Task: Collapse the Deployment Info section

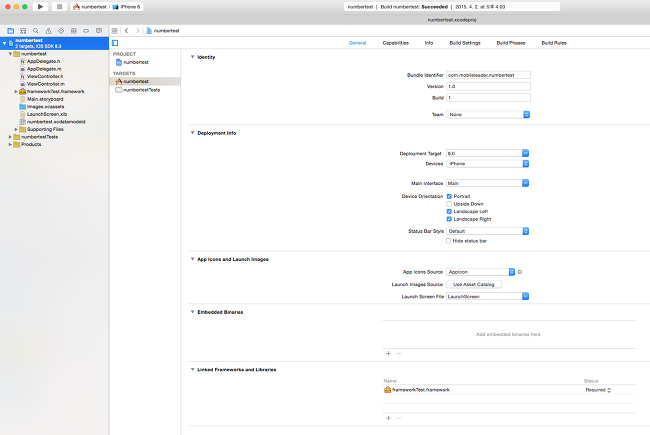Action: [192, 133]
